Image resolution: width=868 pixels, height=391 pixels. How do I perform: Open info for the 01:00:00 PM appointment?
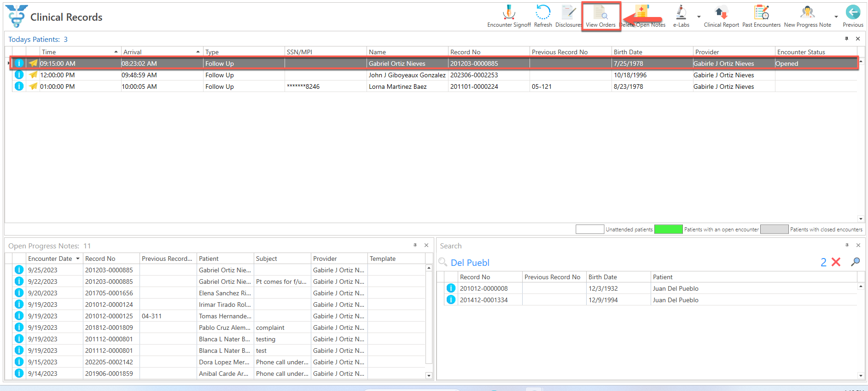click(x=19, y=86)
